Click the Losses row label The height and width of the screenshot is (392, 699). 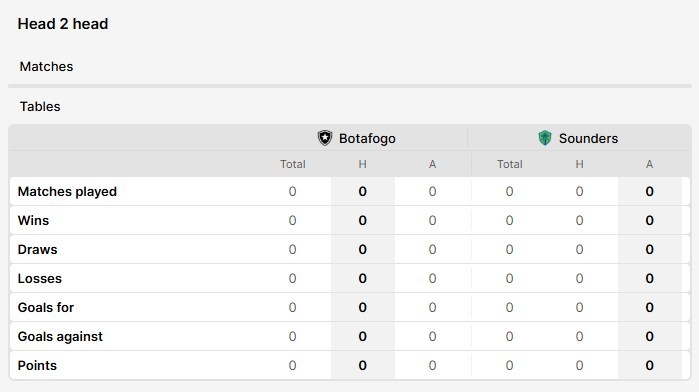(x=40, y=279)
